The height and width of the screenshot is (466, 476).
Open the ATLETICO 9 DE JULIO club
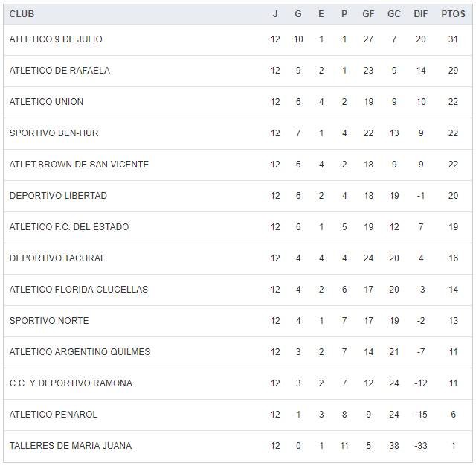[56, 39]
